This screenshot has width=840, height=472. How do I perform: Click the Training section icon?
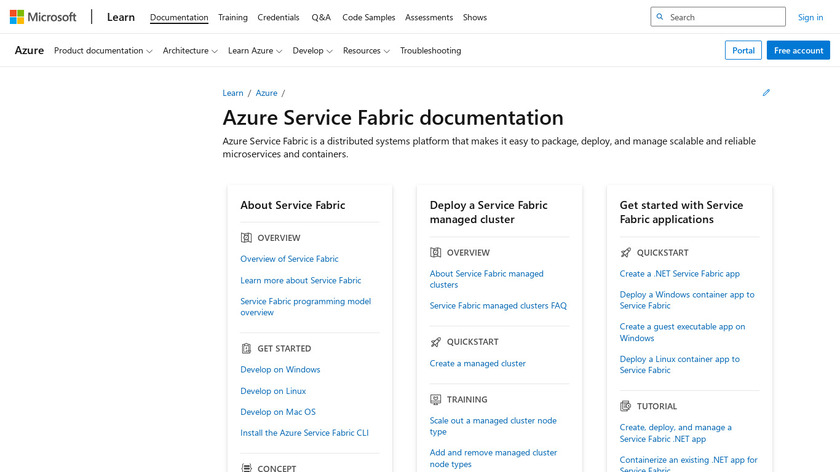pos(436,399)
